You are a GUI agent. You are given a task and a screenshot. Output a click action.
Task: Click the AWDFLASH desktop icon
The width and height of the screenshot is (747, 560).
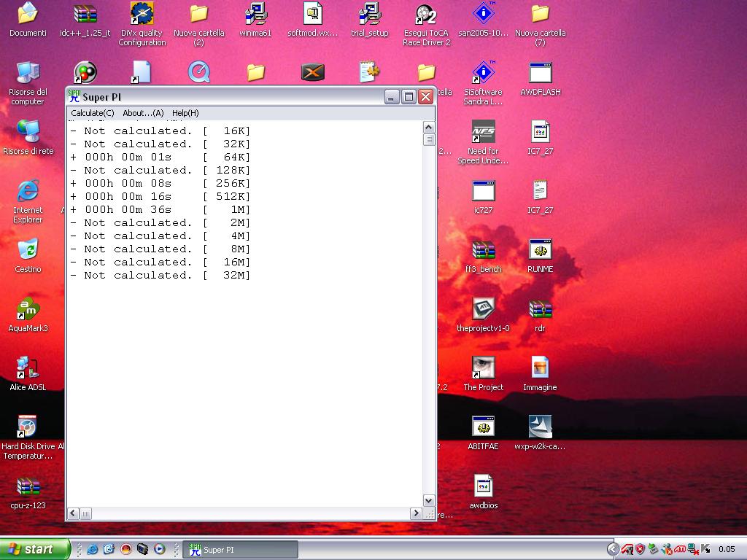tap(540, 74)
